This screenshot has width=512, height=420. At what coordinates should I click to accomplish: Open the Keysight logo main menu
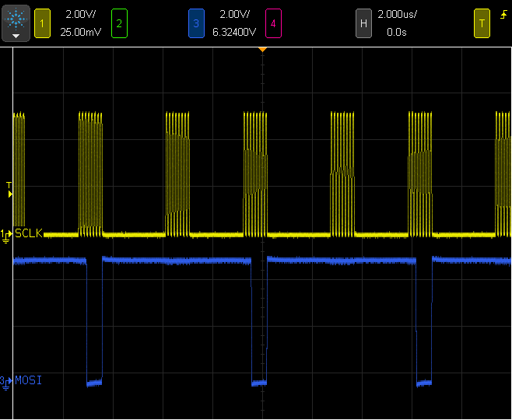(x=16, y=23)
